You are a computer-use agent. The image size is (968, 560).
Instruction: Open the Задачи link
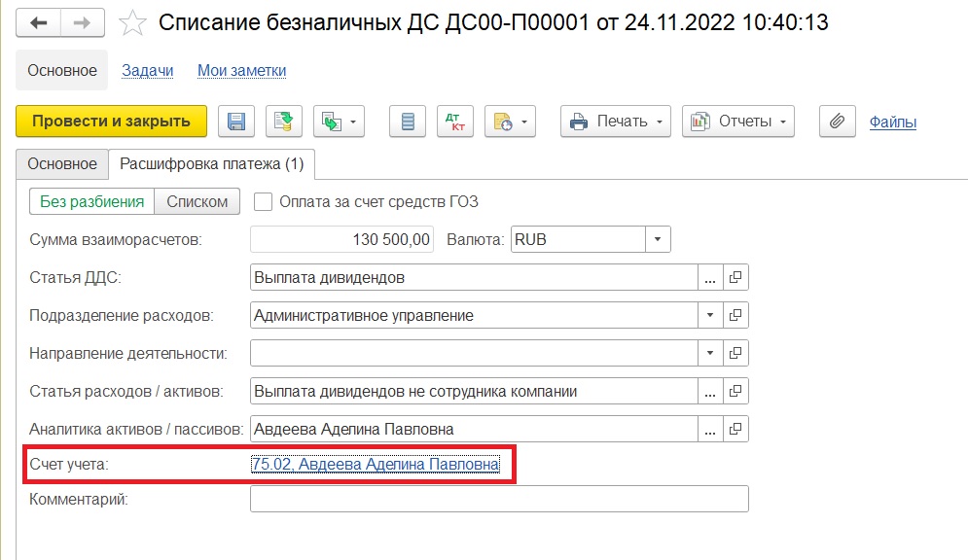coord(147,71)
